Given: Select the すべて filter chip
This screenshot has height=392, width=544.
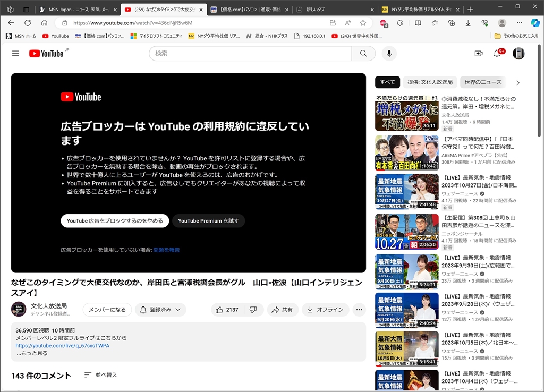Looking at the screenshot, I should pyautogui.click(x=387, y=82).
